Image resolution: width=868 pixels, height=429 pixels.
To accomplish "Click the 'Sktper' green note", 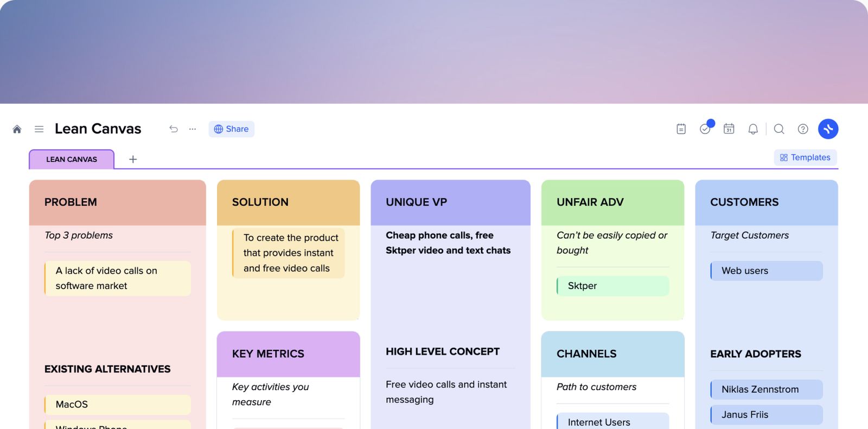I will (x=612, y=286).
